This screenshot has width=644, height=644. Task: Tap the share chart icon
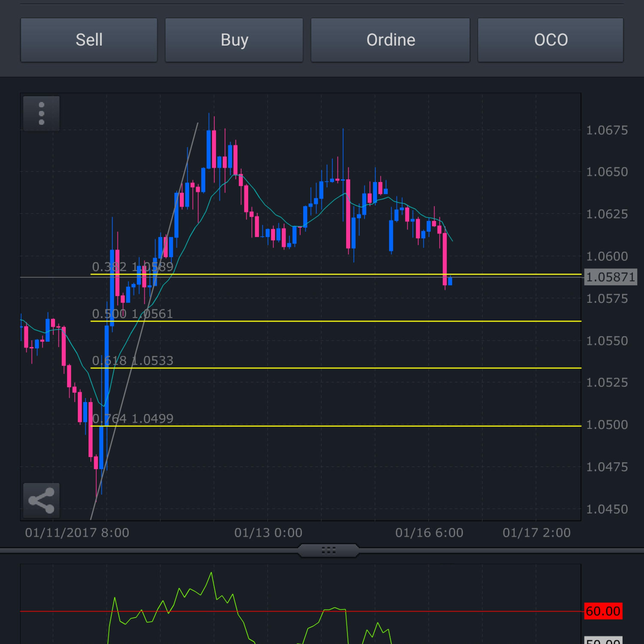coord(41,500)
